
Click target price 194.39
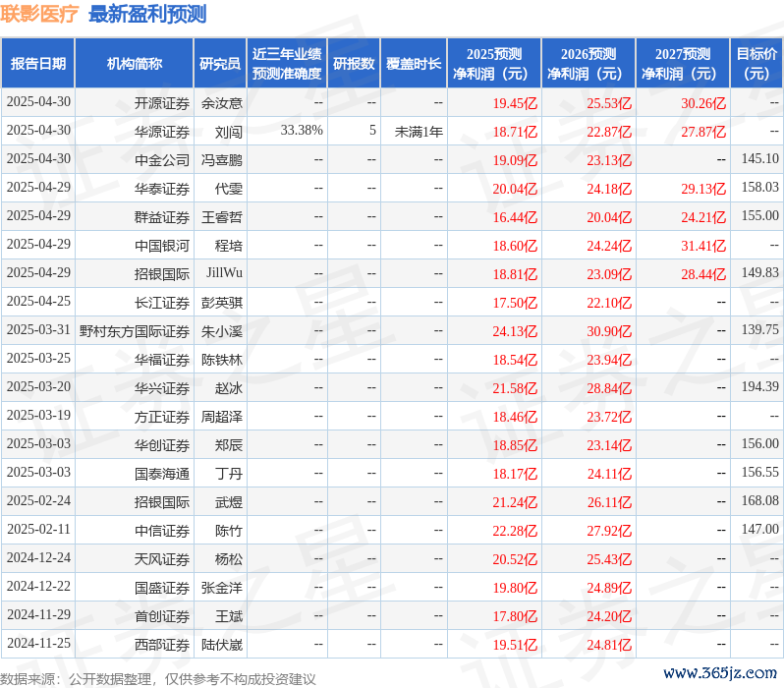coord(760,387)
